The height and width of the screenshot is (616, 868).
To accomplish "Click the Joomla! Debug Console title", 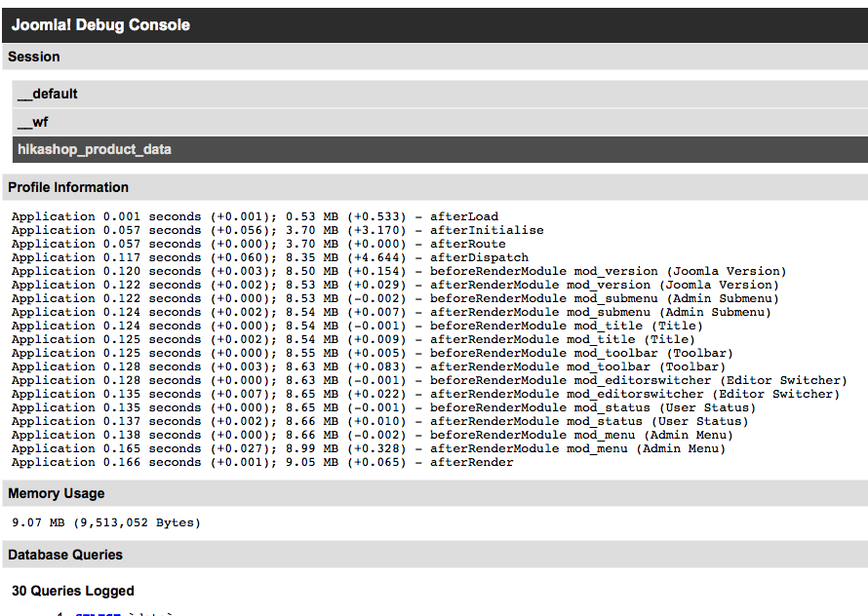I will [x=100, y=25].
